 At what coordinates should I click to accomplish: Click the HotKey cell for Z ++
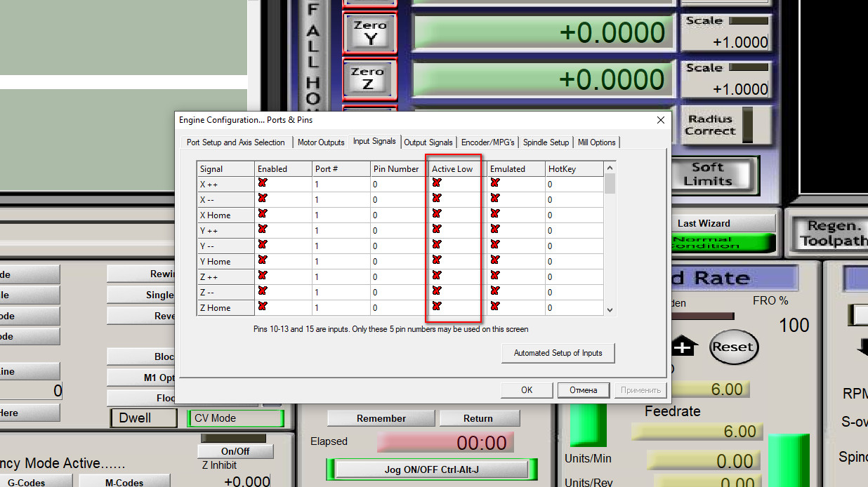click(x=574, y=276)
